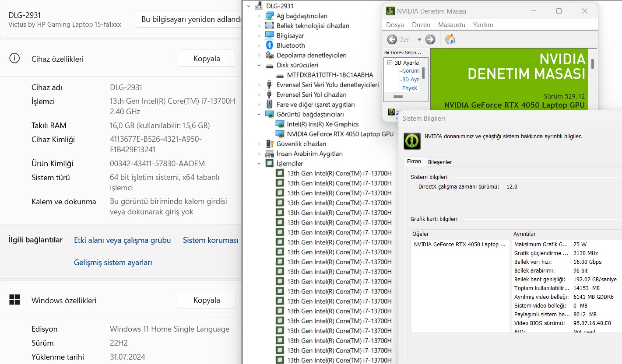
Task: Select the Video BIOS sürümü row
Action: tap(567, 323)
